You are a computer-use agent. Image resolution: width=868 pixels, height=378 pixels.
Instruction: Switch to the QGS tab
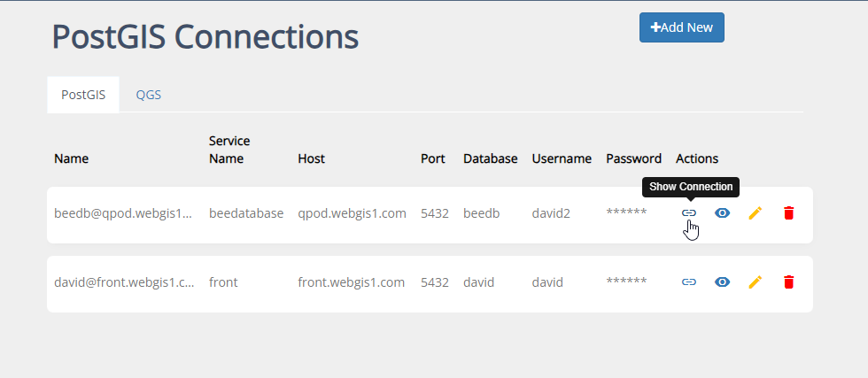click(148, 95)
